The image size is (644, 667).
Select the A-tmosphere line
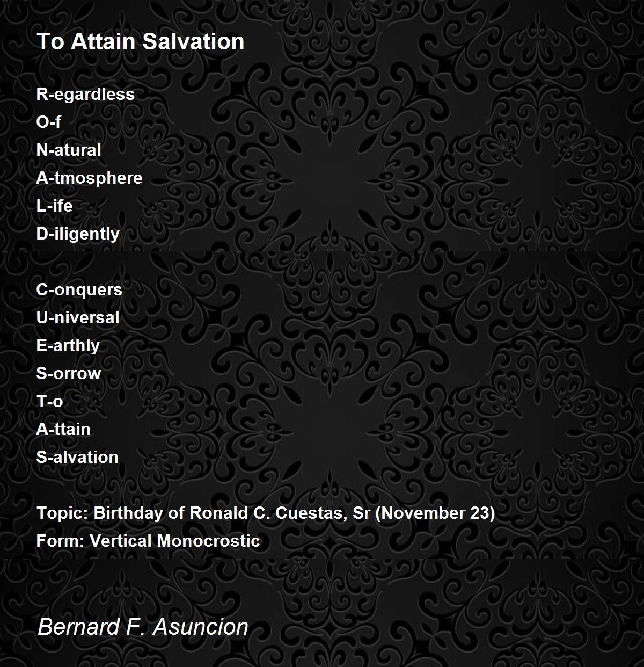pyautogui.click(x=89, y=178)
